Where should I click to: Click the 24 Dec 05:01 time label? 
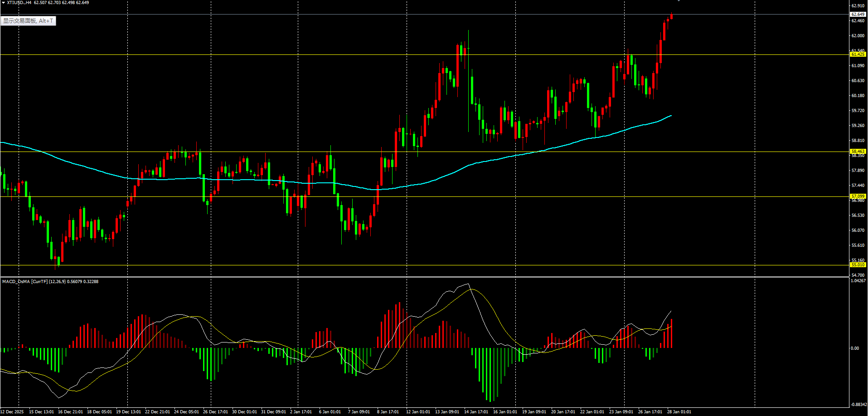(x=186, y=412)
